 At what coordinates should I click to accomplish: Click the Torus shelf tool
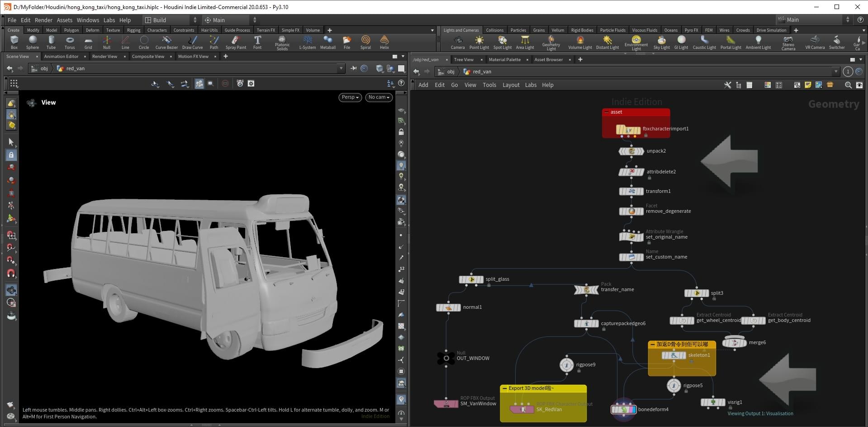pos(69,42)
